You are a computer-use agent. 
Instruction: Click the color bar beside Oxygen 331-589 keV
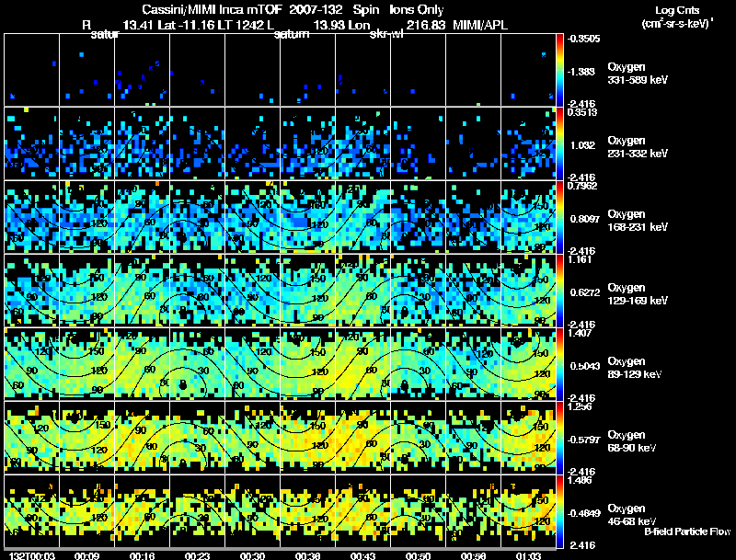(561, 70)
